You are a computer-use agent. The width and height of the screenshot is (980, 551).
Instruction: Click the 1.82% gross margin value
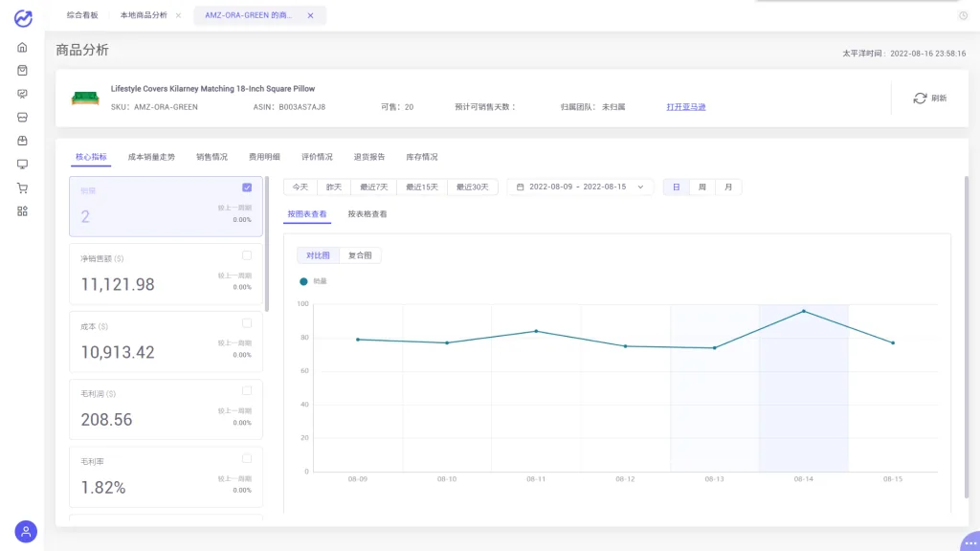pos(103,488)
